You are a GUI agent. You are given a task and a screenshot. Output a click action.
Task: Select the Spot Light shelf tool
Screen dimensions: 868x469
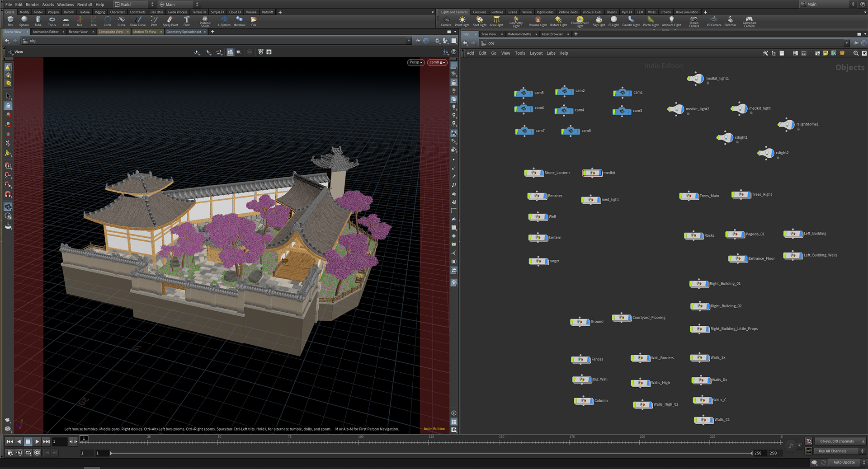point(480,21)
